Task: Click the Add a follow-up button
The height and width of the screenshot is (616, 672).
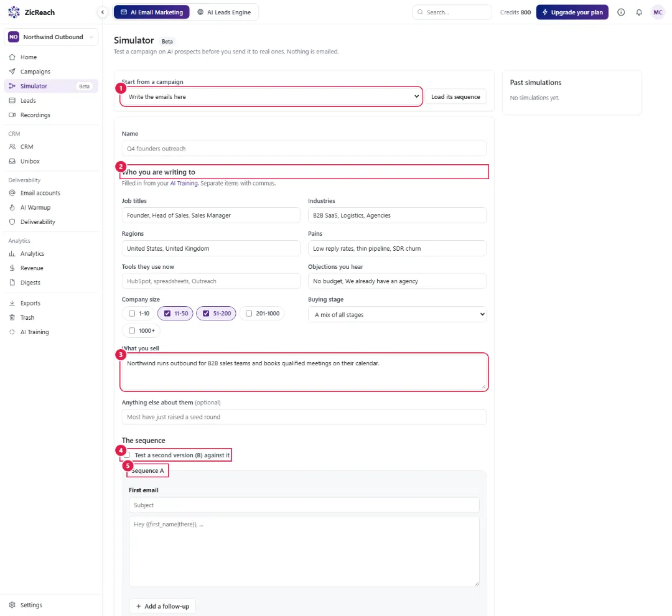Action: click(162, 606)
